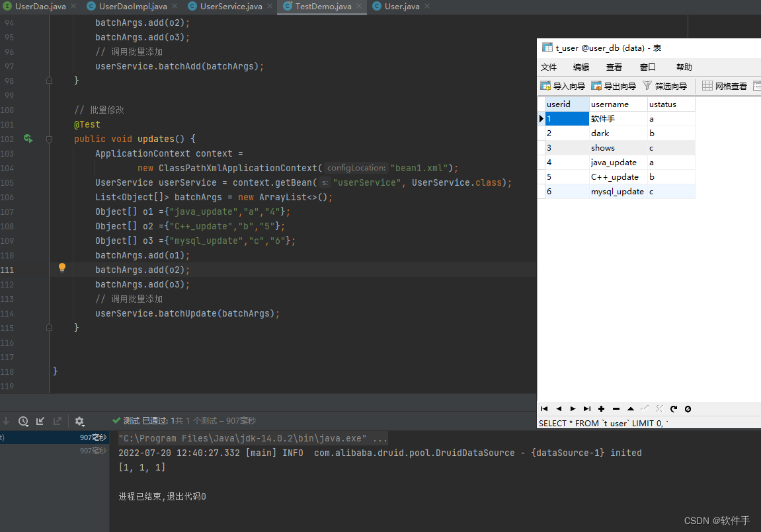This screenshot has height=532, width=761.
Task: Open the 帮助 menu of the table window
Action: pyautogui.click(x=684, y=67)
